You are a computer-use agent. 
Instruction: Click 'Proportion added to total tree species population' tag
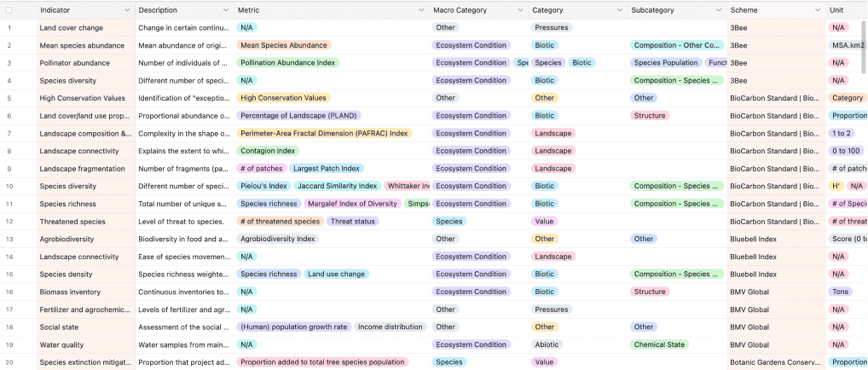tap(322, 362)
